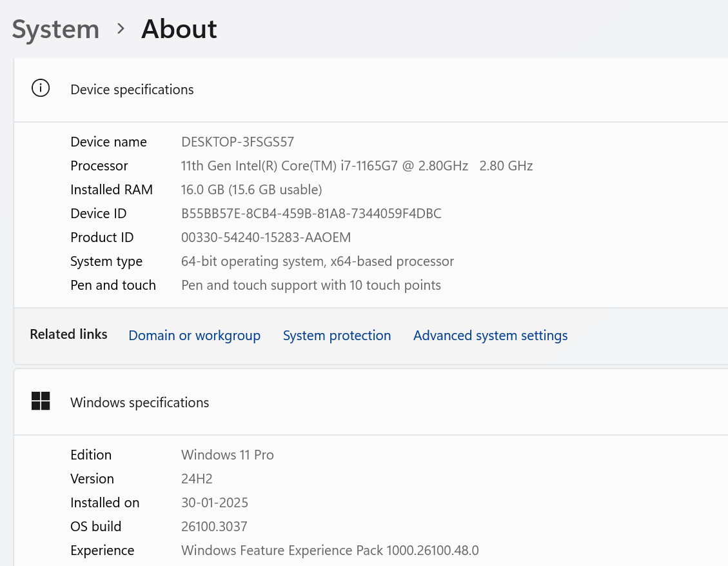728x566 pixels.
Task: Click the System type label
Action: click(x=106, y=261)
